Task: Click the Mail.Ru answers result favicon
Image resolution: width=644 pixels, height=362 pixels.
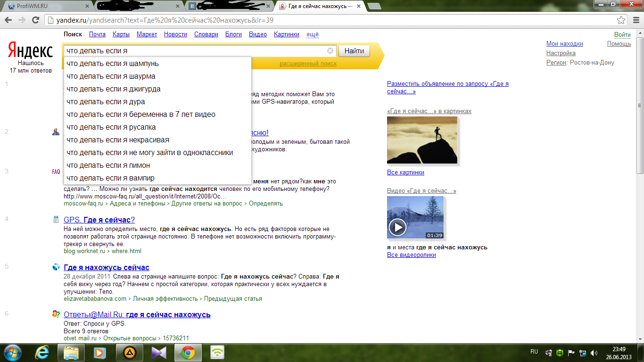Action: [56, 314]
